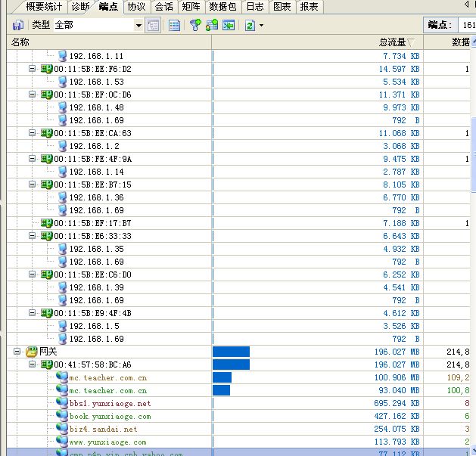Image resolution: width=476 pixels, height=456 pixels.
Task: Click the globe icon beside bbs1.yunxiaoge.net
Action: 61,403
